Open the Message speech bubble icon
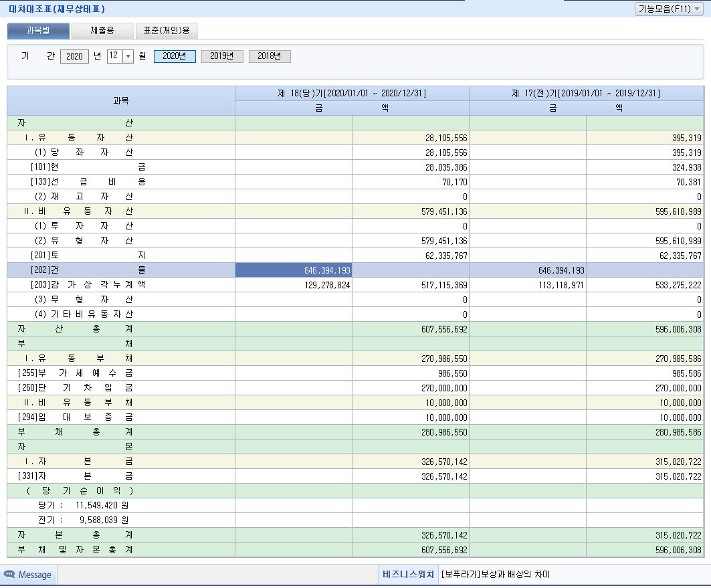This screenshot has height=588, width=711. 10,575
